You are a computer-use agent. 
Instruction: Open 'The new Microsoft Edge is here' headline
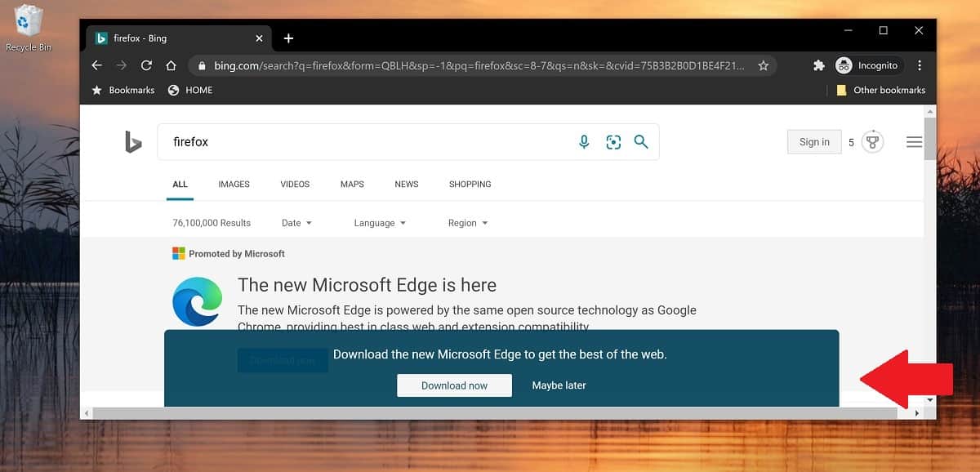pyautogui.click(x=367, y=285)
